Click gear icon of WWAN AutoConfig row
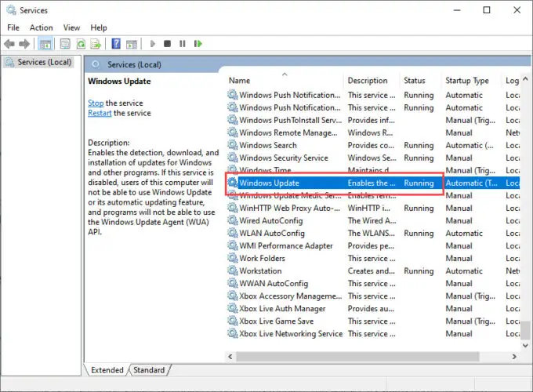 [x=233, y=284]
